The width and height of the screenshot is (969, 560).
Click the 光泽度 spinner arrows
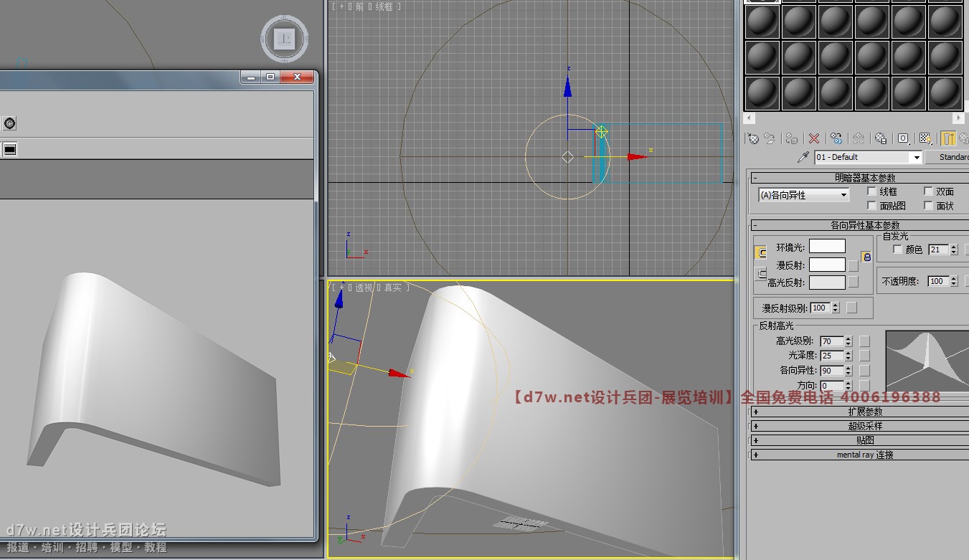(x=848, y=356)
